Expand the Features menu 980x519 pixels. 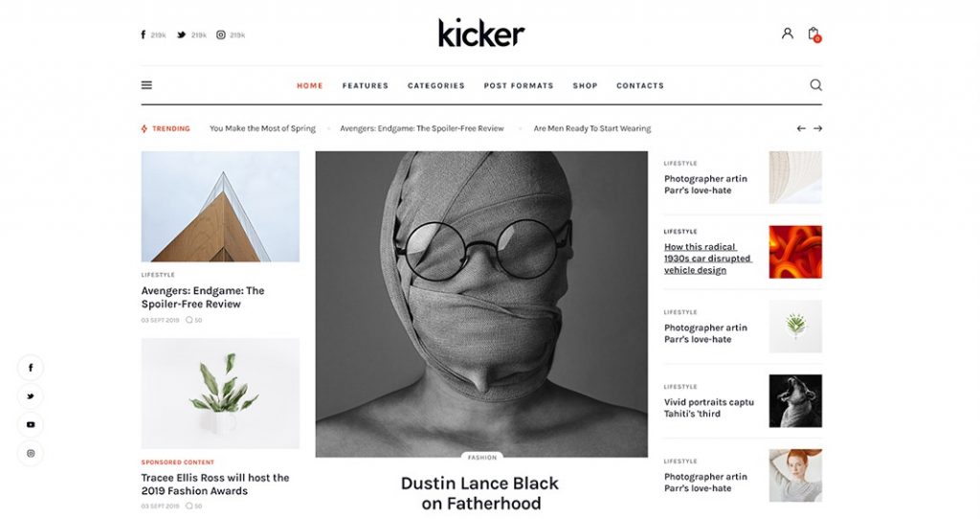coord(365,85)
